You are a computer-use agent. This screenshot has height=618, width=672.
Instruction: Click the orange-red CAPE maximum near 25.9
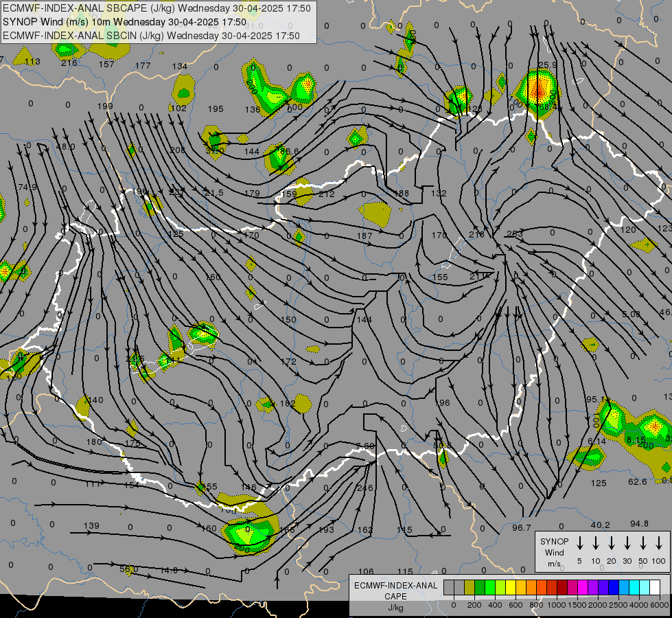(537, 89)
